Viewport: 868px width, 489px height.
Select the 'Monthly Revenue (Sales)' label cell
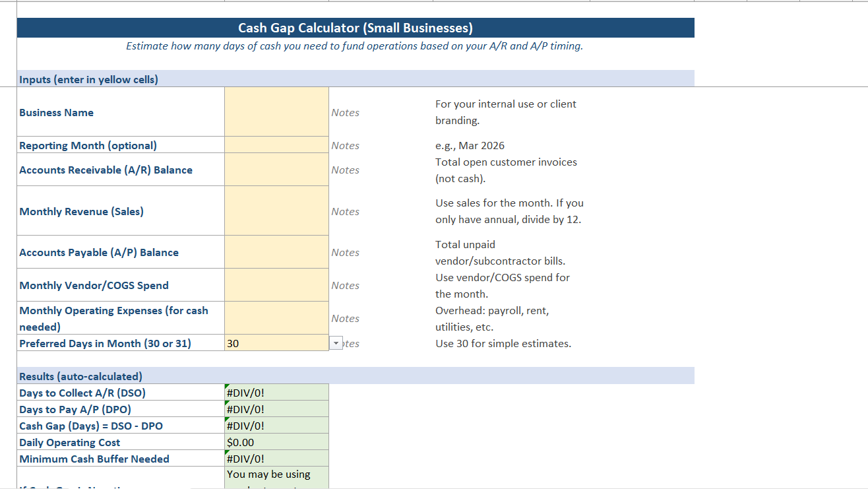[121, 211]
